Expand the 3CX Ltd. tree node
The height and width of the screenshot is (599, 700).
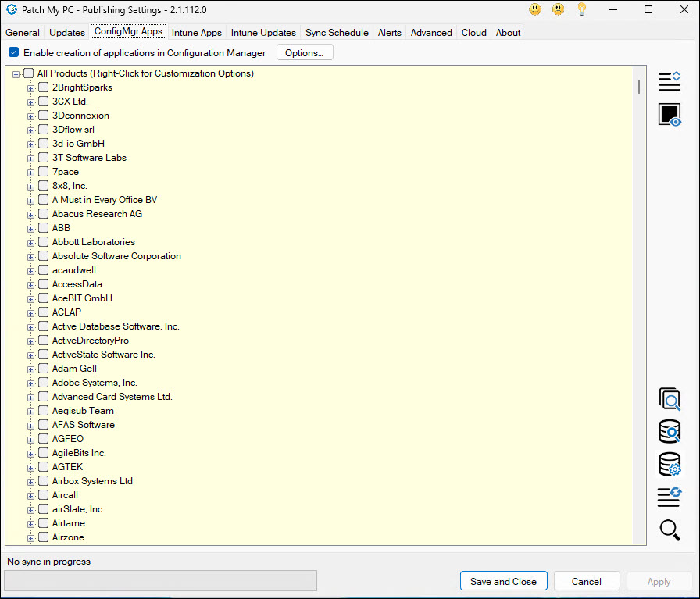31,102
